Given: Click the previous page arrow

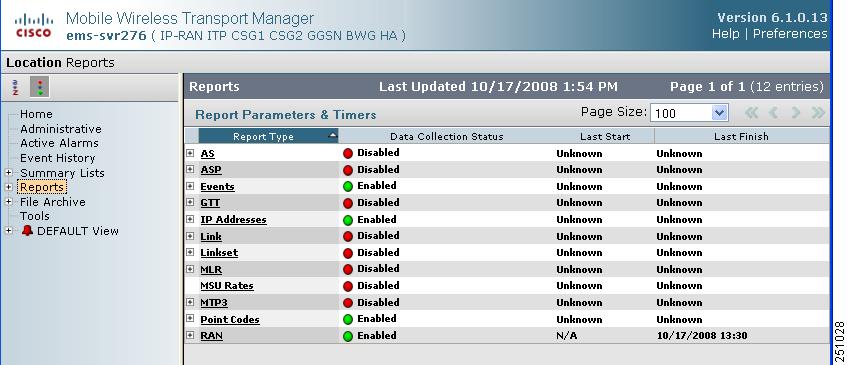Looking at the screenshot, I should (774, 112).
